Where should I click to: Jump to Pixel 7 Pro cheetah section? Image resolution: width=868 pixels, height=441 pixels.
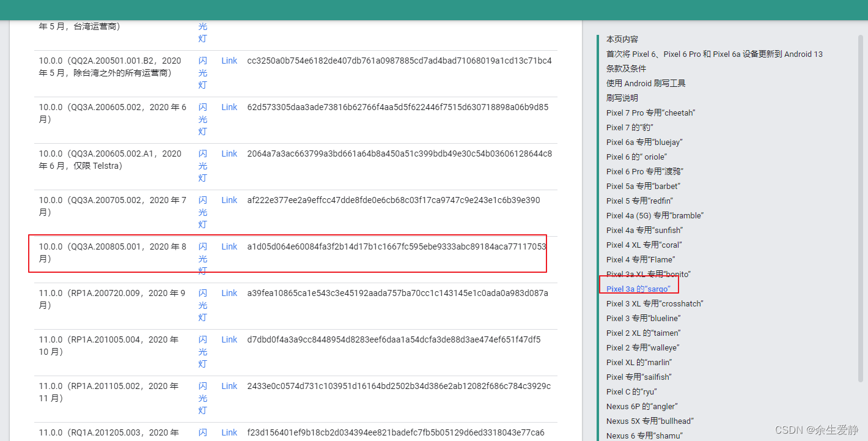(x=651, y=113)
